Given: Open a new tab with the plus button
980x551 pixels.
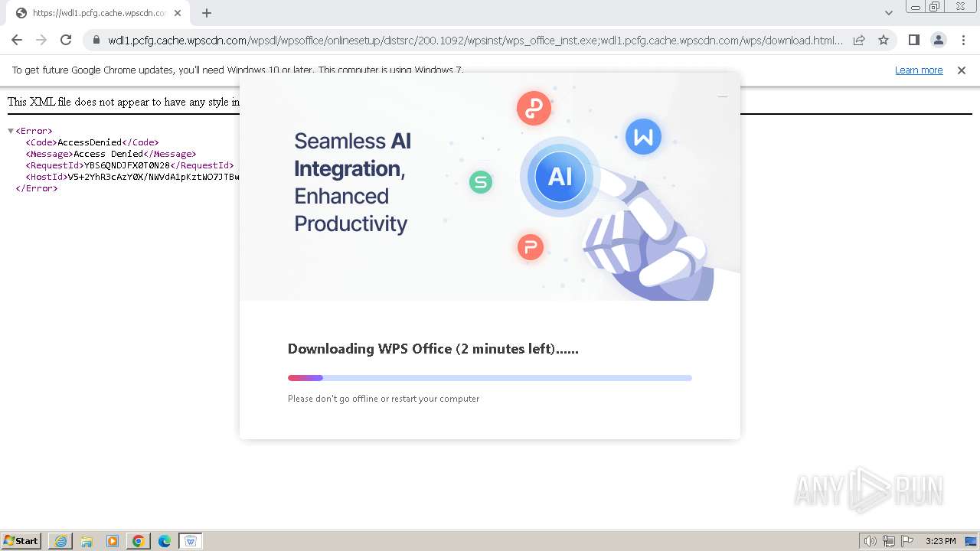Looking at the screenshot, I should click(x=207, y=13).
